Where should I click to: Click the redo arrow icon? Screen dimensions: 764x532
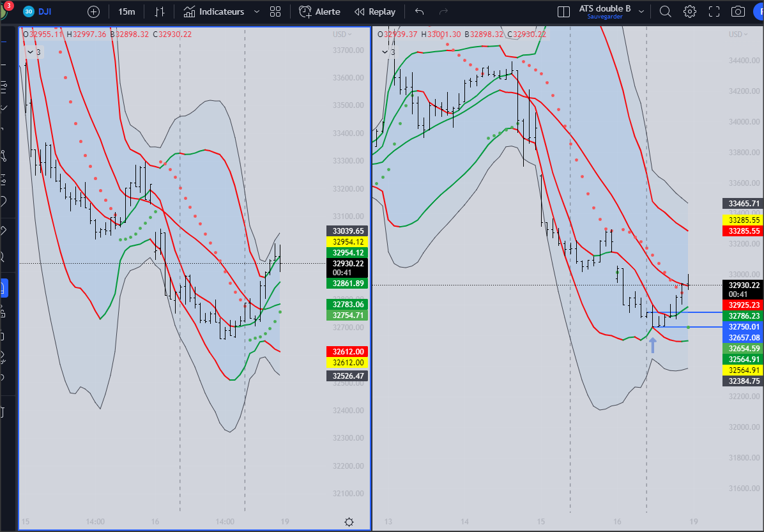tap(443, 11)
